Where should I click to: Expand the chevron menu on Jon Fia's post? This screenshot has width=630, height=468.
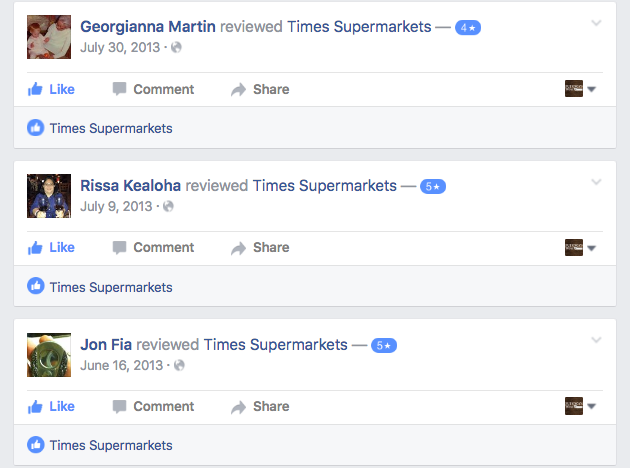596,340
